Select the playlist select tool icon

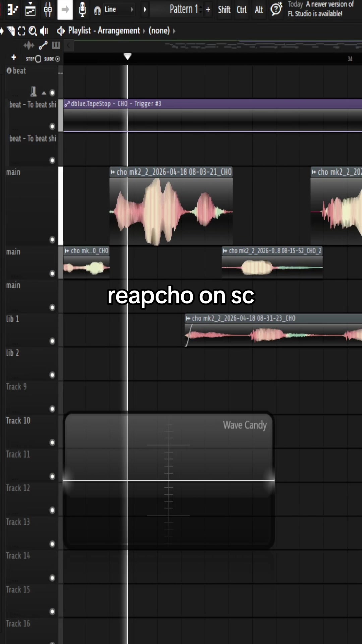(11, 31)
